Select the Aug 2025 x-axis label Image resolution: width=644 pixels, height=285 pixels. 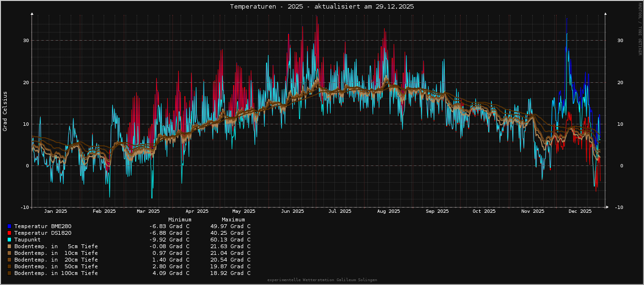tap(388, 211)
